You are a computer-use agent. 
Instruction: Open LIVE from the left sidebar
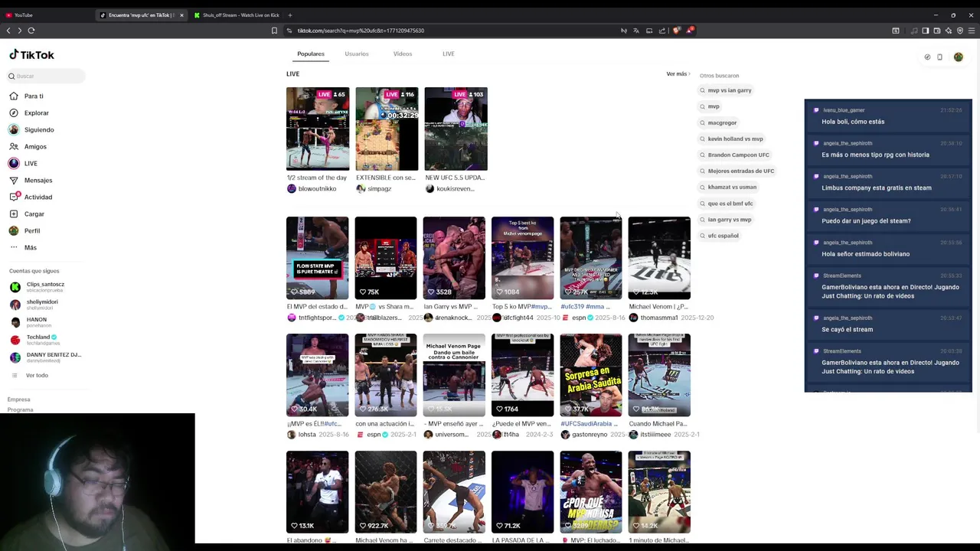(23, 164)
